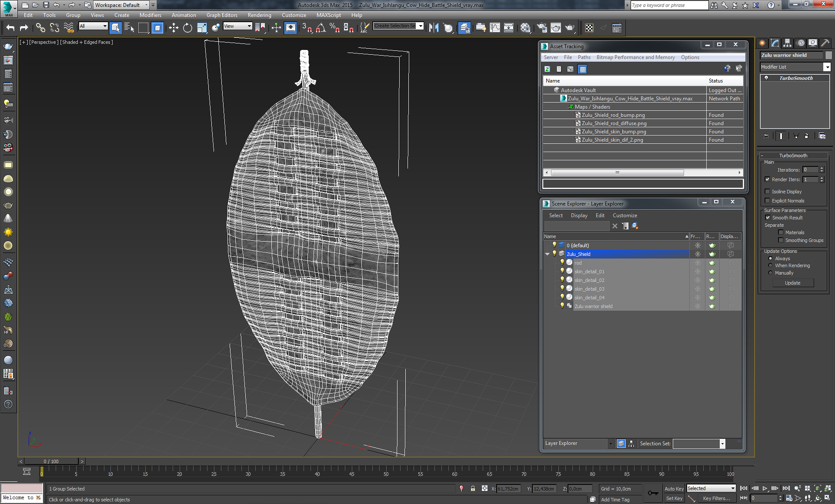Open the Workspace Default dropdown
Screen dimensions: 835x504
pyautogui.click(x=122, y=5)
